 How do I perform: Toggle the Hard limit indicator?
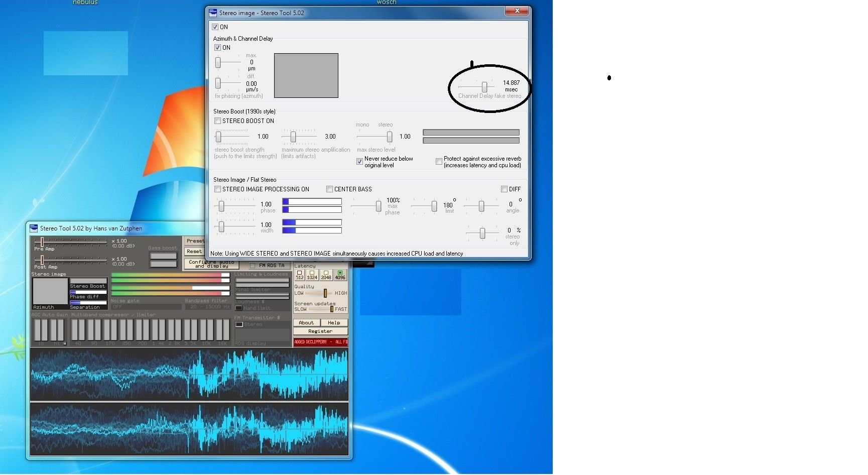tap(239, 308)
